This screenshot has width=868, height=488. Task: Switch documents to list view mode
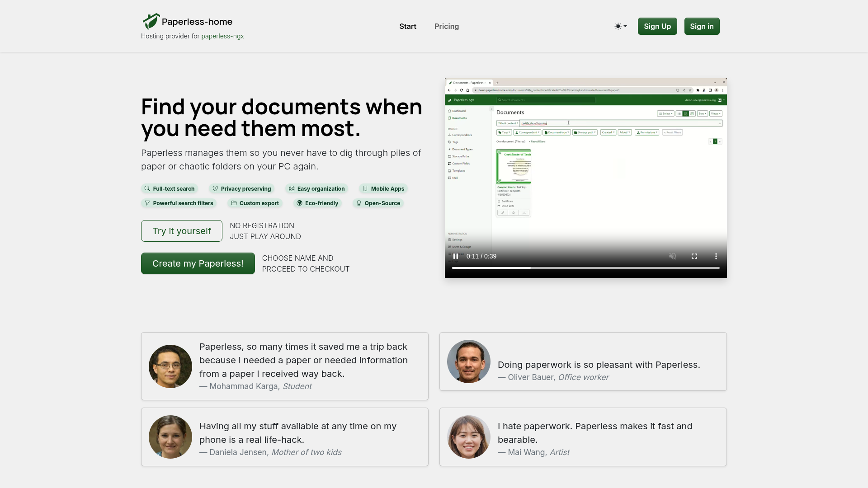tap(679, 113)
